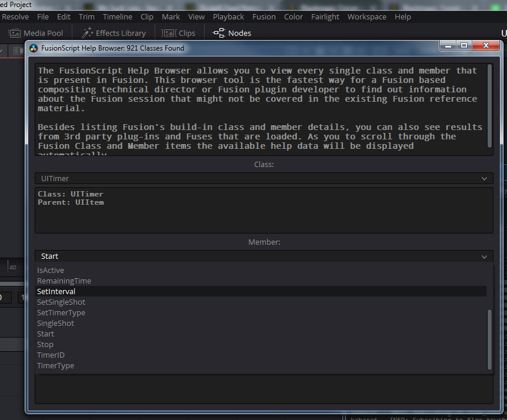The image size is (507, 420).
Task: Select TimerType from the member list
Action: pyautogui.click(x=261, y=366)
